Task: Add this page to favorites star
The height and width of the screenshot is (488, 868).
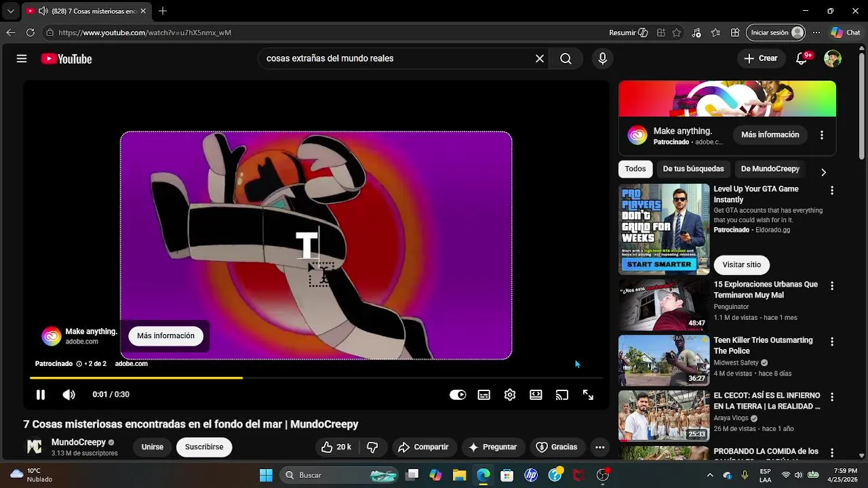Action: point(676,33)
